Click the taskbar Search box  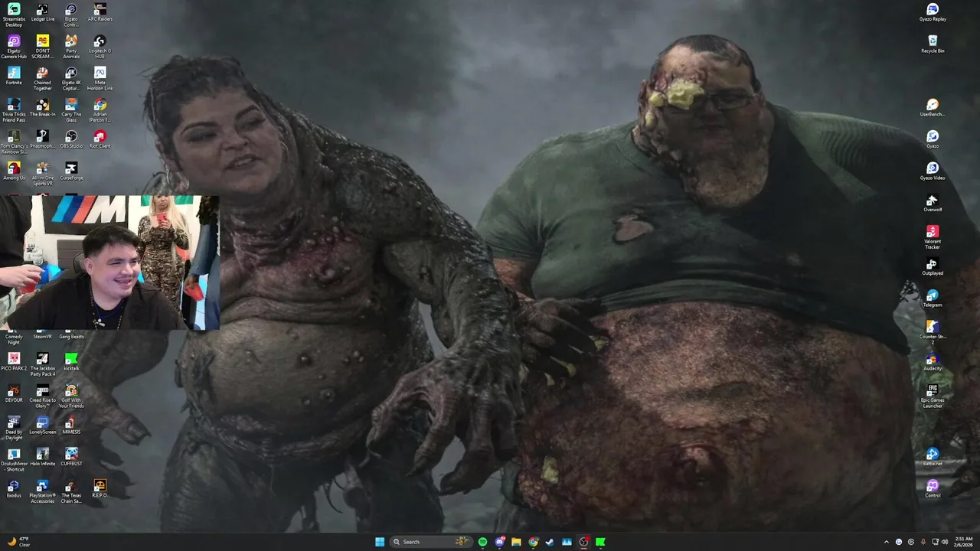click(432, 542)
